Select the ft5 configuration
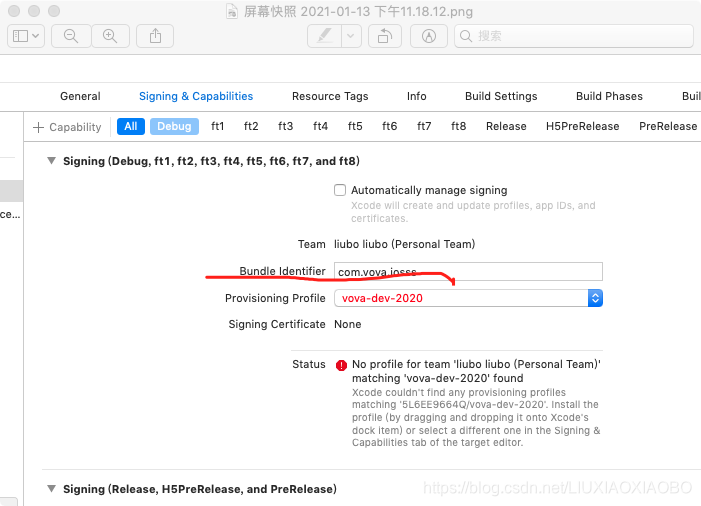 point(355,126)
